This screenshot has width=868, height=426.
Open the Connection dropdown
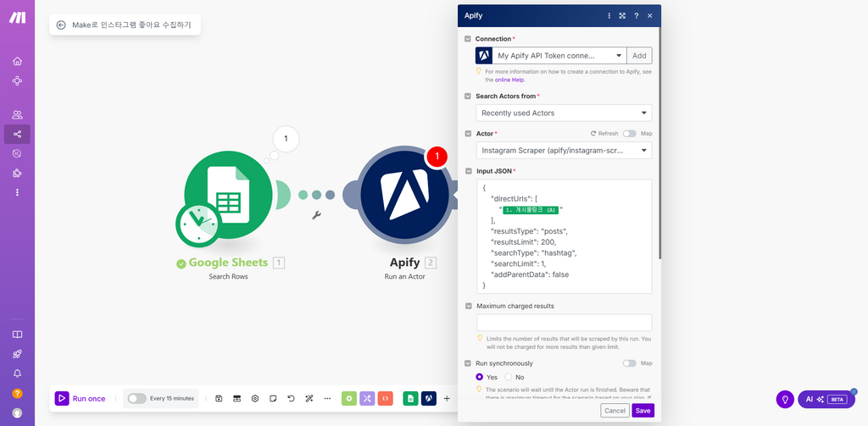[x=559, y=56]
